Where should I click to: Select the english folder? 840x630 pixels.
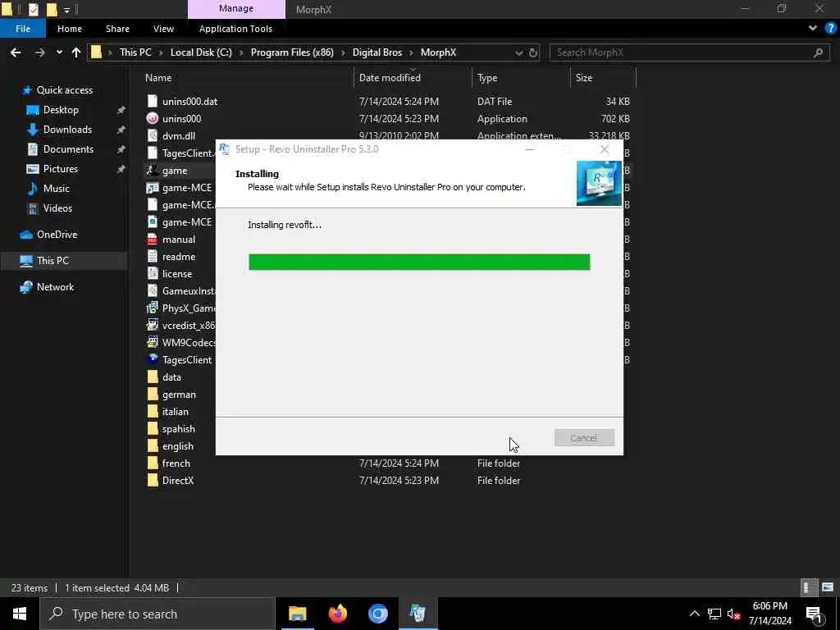(178, 445)
